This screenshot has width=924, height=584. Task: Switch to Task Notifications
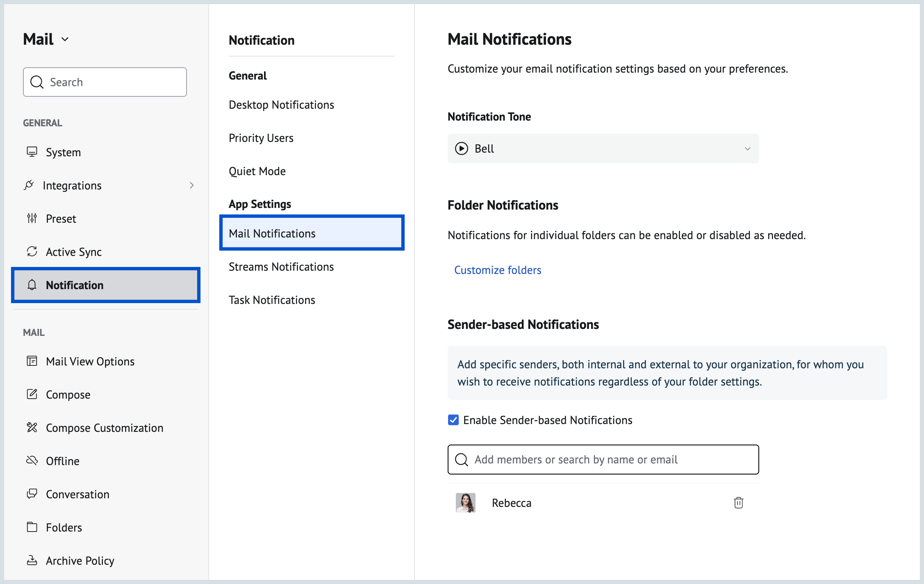[272, 299]
